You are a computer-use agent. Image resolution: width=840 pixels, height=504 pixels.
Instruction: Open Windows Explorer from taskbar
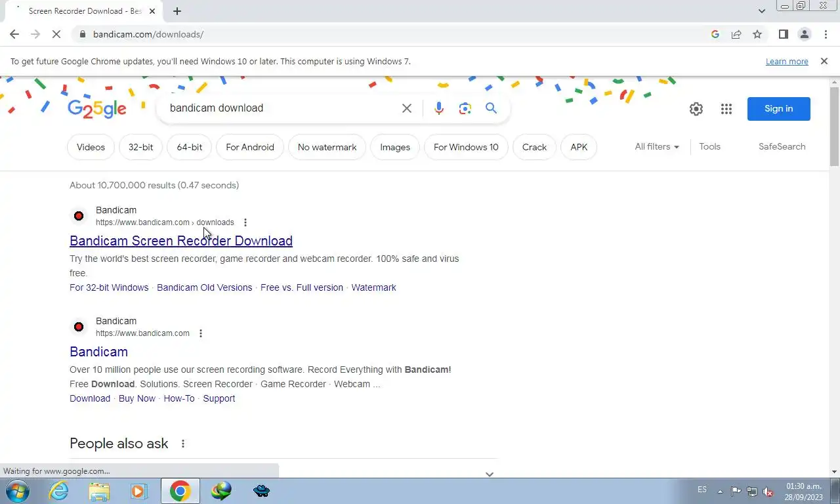coord(99,491)
